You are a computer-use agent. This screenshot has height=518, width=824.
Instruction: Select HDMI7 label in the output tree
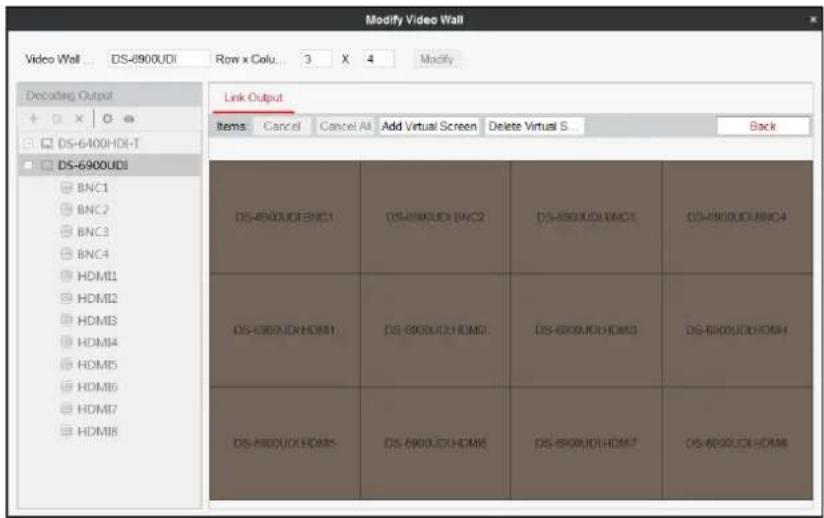(x=97, y=409)
